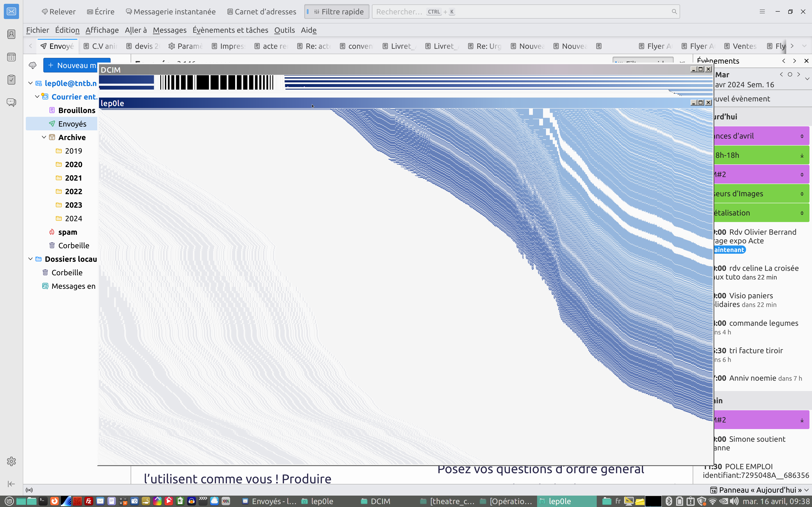The width and height of the screenshot is (812, 507).
Task: Click the get messages cloud icon
Action: click(33, 65)
